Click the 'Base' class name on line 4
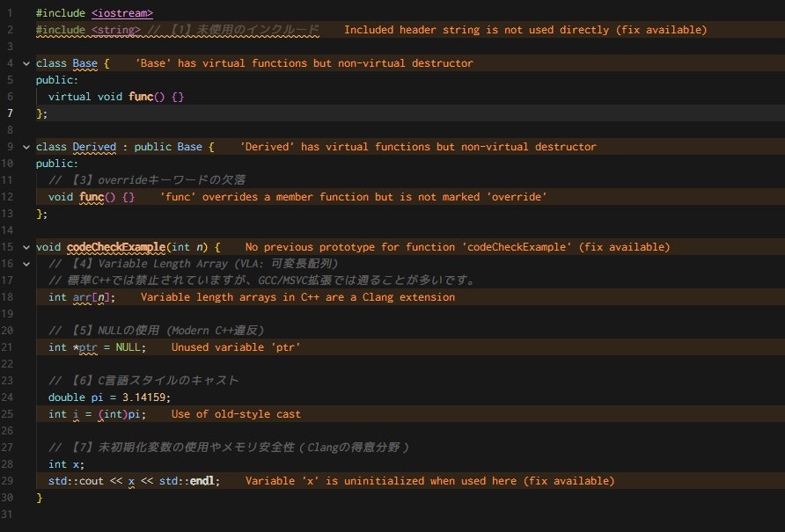Viewport: 785px width, 532px height. click(84, 63)
